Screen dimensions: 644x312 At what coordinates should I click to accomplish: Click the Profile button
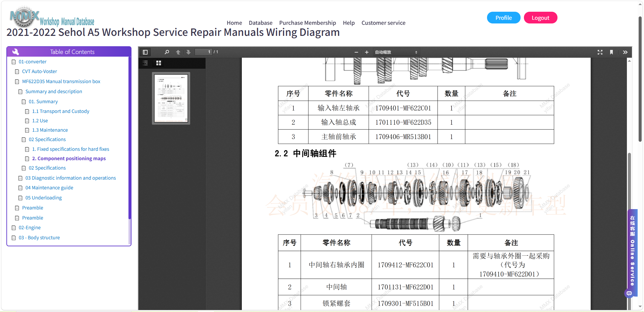click(503, 18)
